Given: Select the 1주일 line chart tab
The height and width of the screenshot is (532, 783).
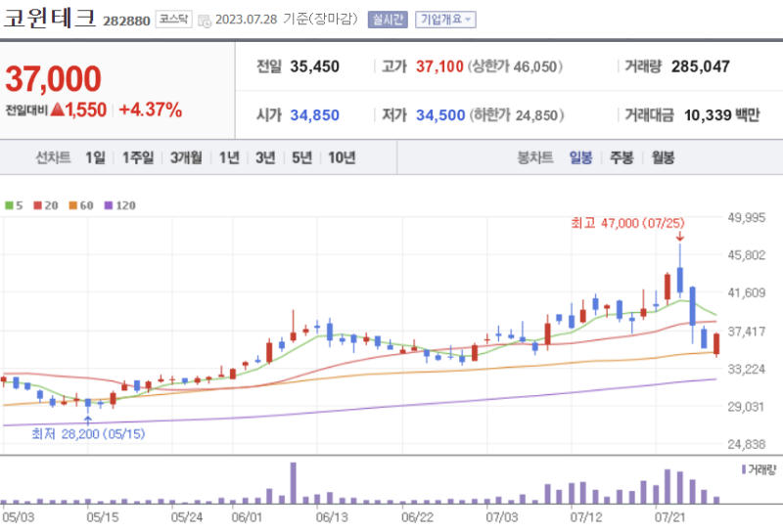Looking at the screenshot, I should coord(138,157).
